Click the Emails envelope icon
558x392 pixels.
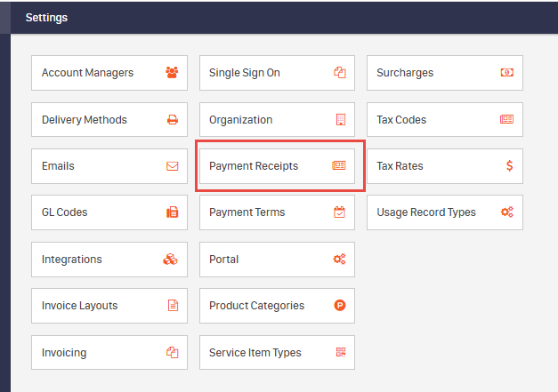coord(173,166)
